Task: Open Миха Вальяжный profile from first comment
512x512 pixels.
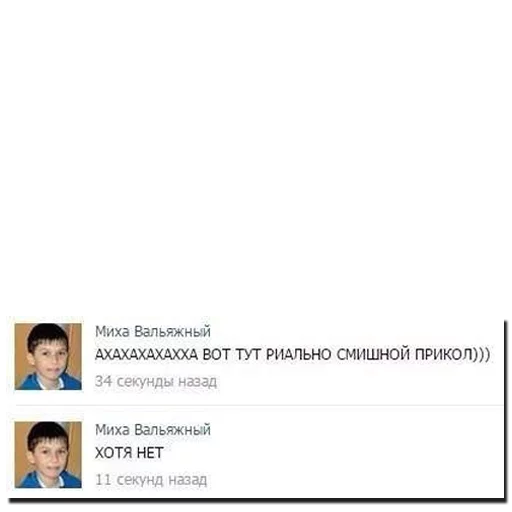Action: click(x=153, y=332)
